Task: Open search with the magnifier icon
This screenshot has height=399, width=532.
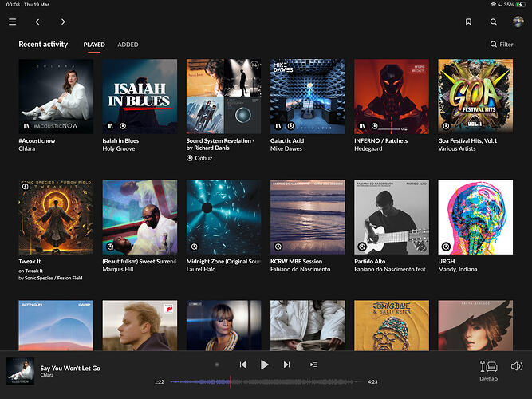Action: [x=493, y=22]
